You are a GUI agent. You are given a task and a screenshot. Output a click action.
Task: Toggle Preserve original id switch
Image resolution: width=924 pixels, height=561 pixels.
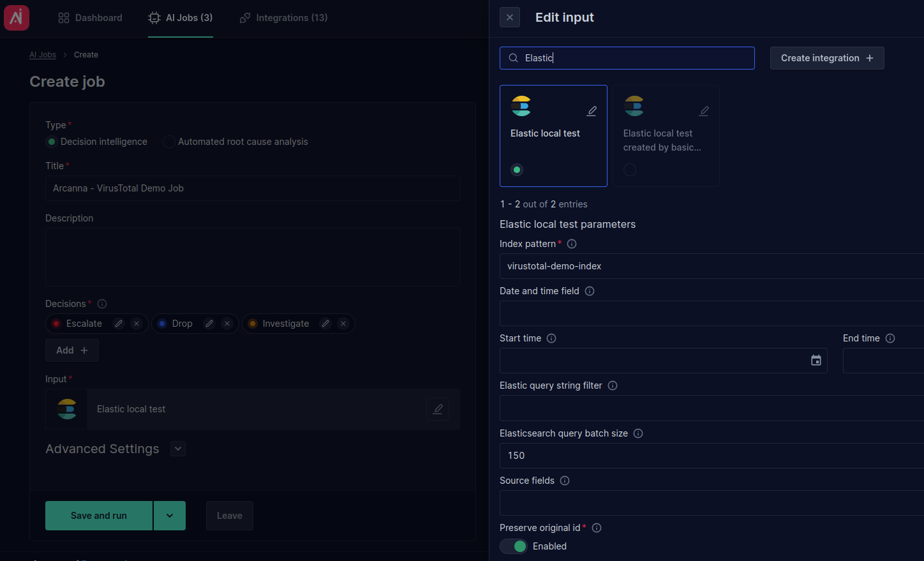[x=514, y=546]
